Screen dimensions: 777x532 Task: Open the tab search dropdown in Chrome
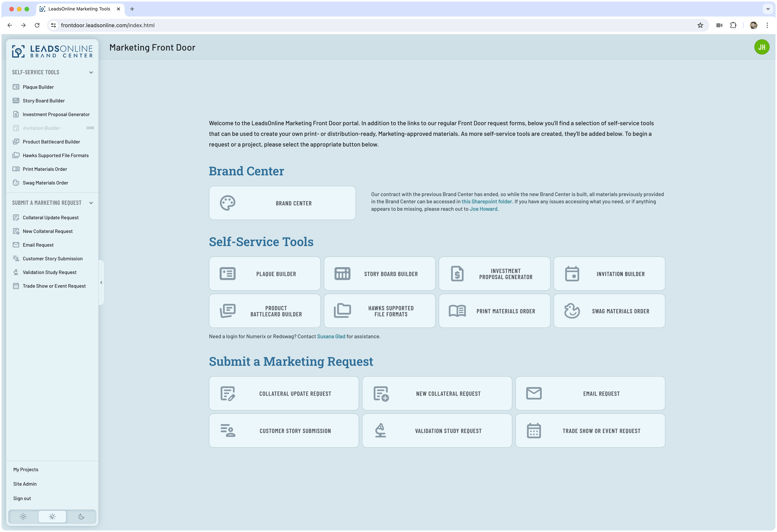(x=768, y=9)
